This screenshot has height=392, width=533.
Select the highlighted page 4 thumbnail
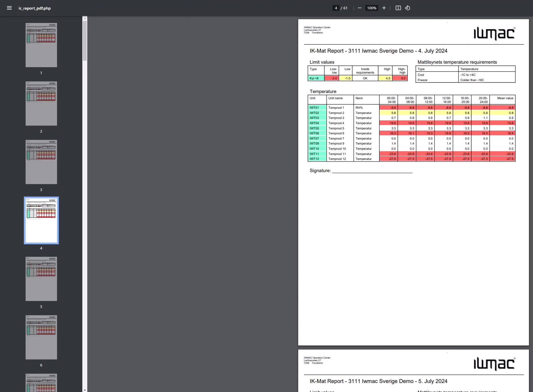[41, 220]
